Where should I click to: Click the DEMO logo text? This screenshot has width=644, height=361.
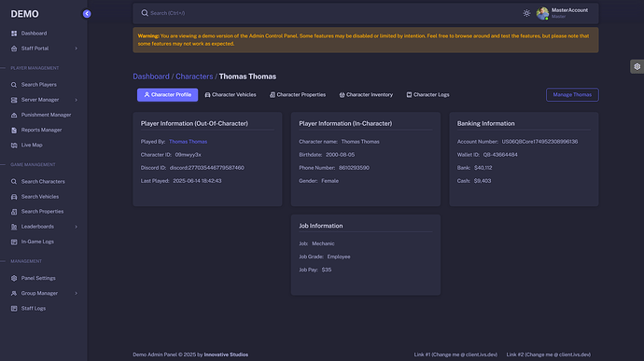pos(24,14)
